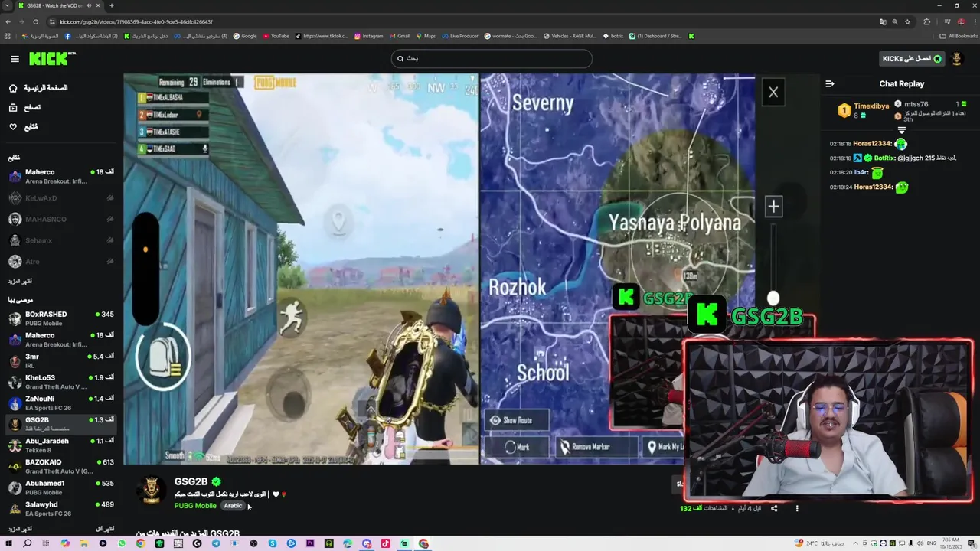This screenshot has width=980, height=551.
Task: Bookmark this page with the star icon
Action: pos(907,22)
